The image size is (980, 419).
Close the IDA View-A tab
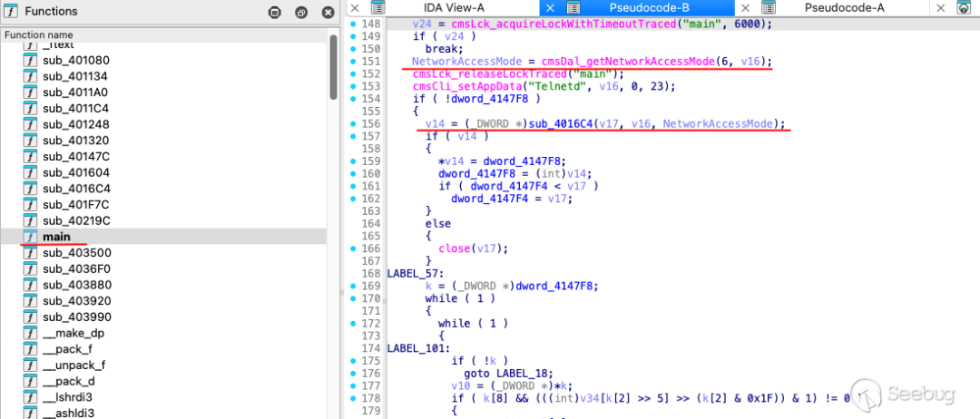355,8
